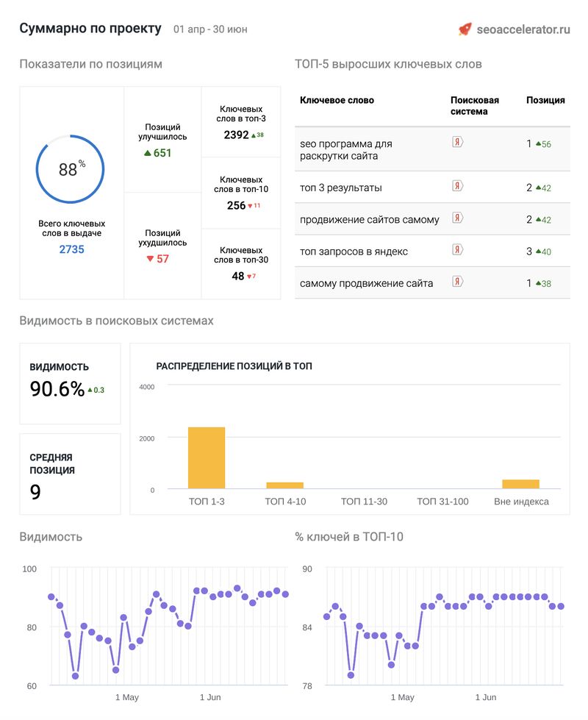
Task: Click the 'Ключевое слово' column header
Action: click(337, 100)
